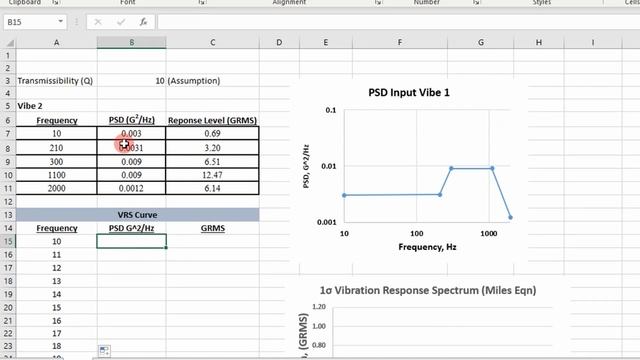
Task: Click the GRMS header in row 14
Action: (x=213, y=228)
